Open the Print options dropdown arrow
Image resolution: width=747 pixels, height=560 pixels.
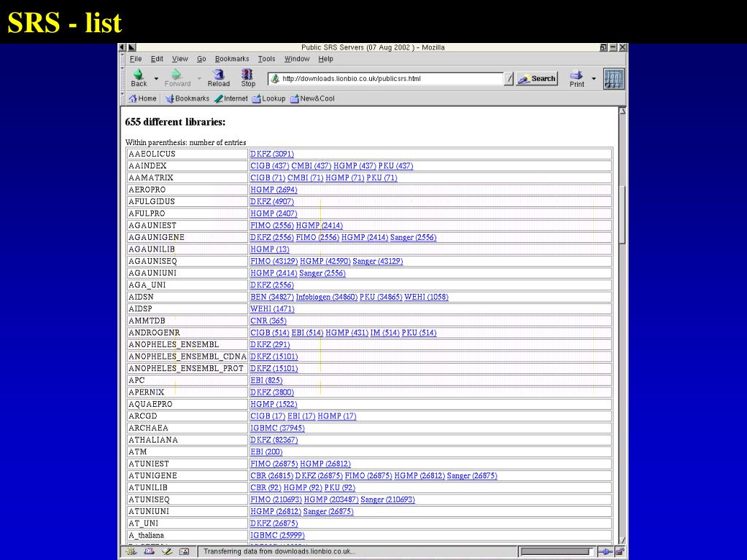click(594, 79)
